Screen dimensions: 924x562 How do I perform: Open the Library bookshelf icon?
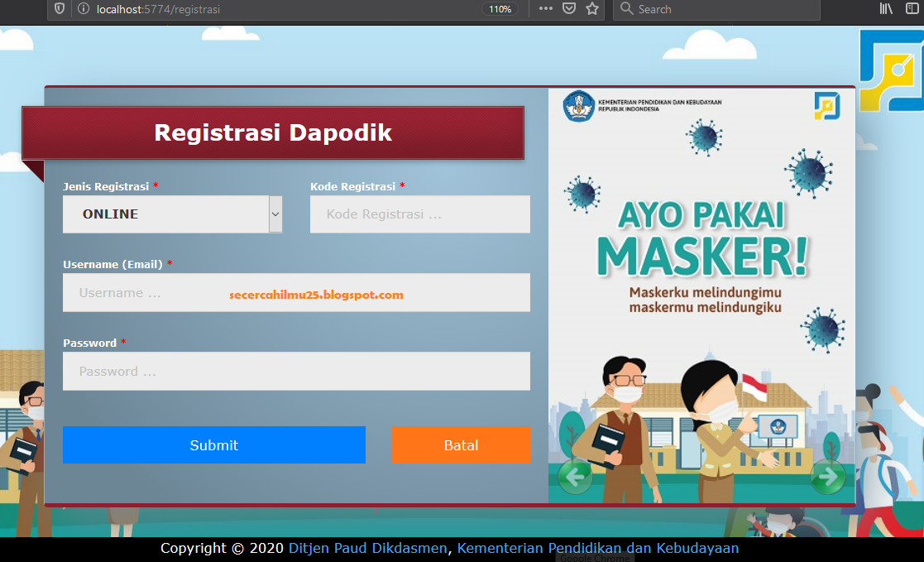[886, 9]
